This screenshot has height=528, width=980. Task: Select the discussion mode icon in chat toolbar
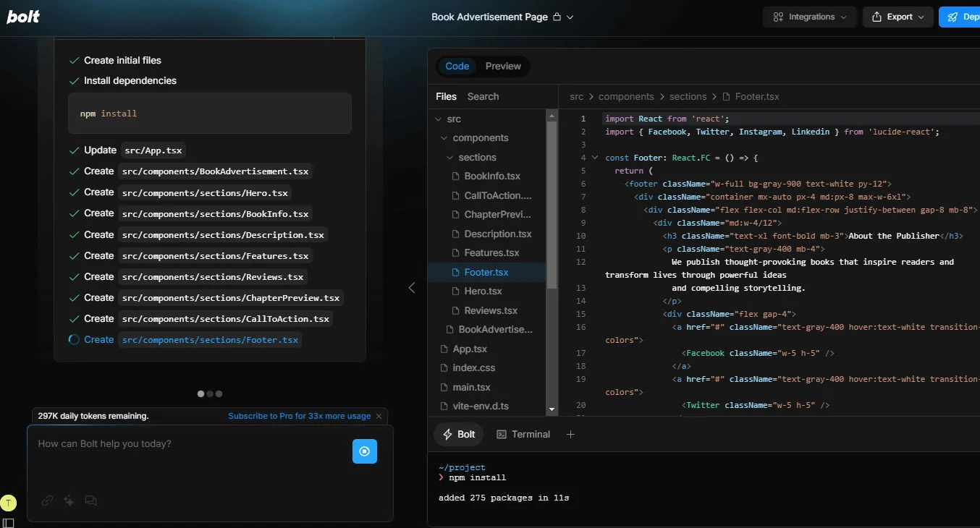click(90, 501)
